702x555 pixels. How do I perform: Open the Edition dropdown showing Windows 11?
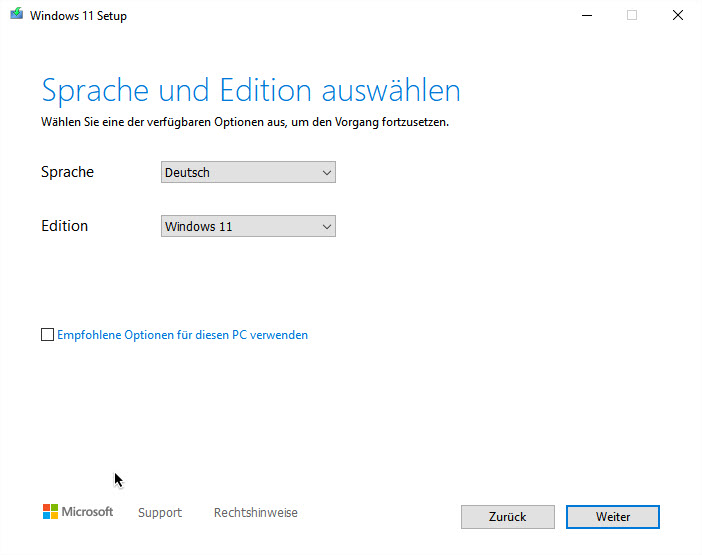coord(248,226)
